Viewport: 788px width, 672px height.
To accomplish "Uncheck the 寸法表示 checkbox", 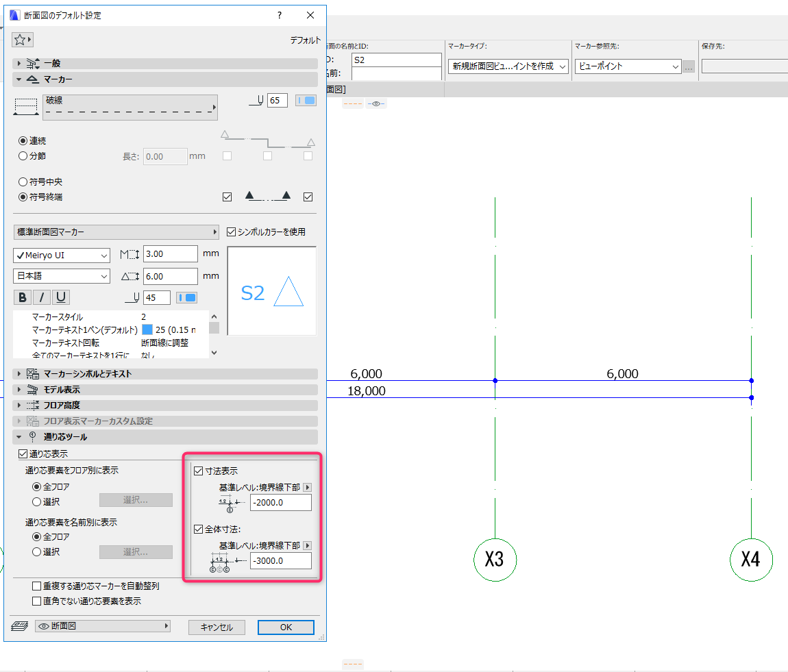I will [199, 471].
